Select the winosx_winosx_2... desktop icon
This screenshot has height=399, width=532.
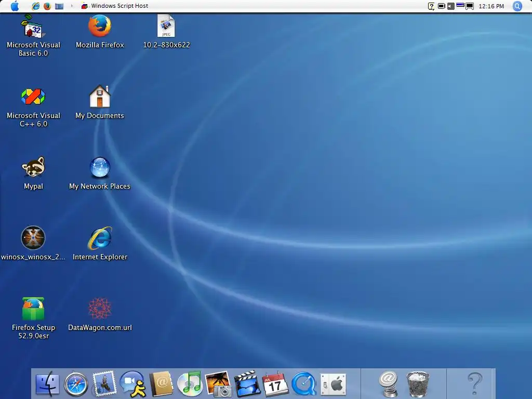tap(33, 238)
